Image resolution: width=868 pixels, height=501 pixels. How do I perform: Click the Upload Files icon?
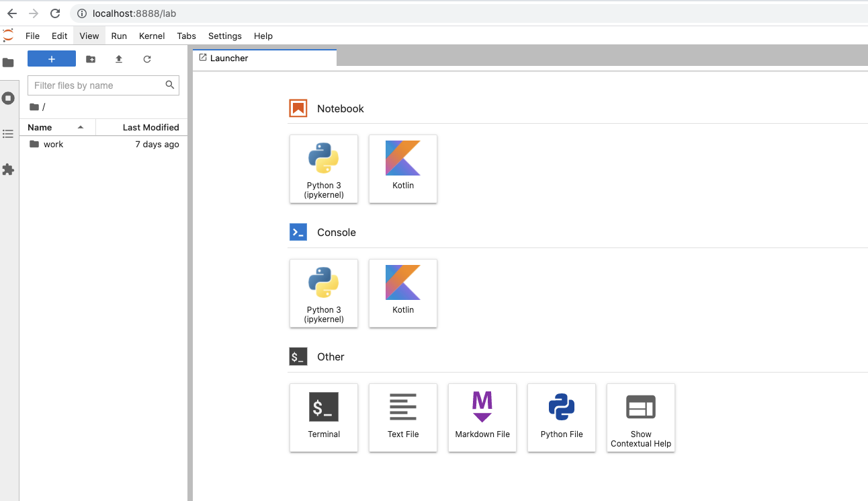(x=119, y=59)
